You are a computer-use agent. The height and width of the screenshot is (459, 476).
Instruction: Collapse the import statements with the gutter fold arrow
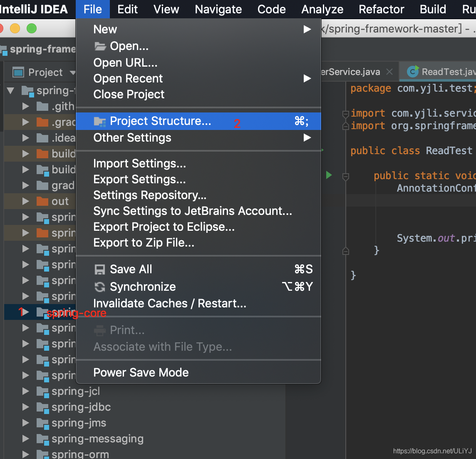(x=345, y=113)
